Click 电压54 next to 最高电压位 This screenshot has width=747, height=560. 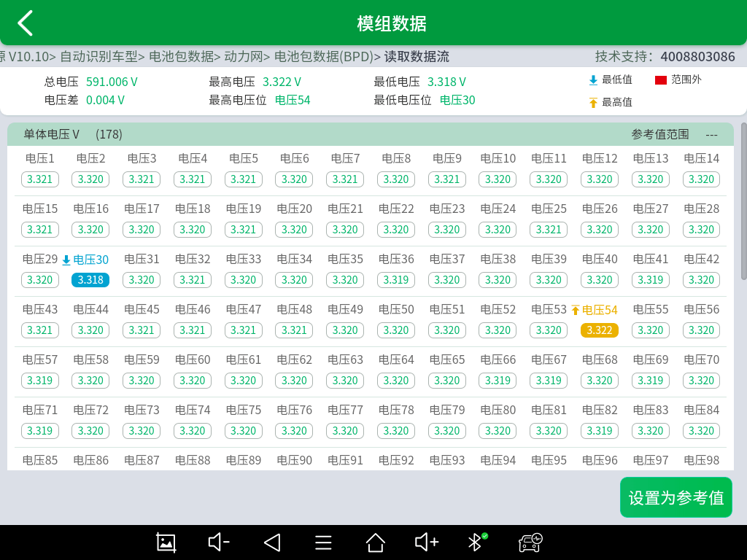tap(293, 100)
